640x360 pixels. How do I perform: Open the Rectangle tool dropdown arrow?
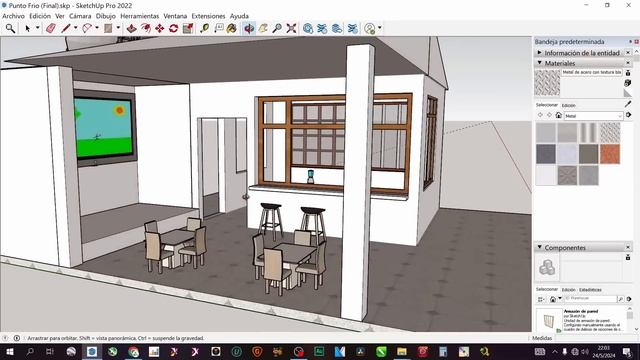click(x=118, y=28)
